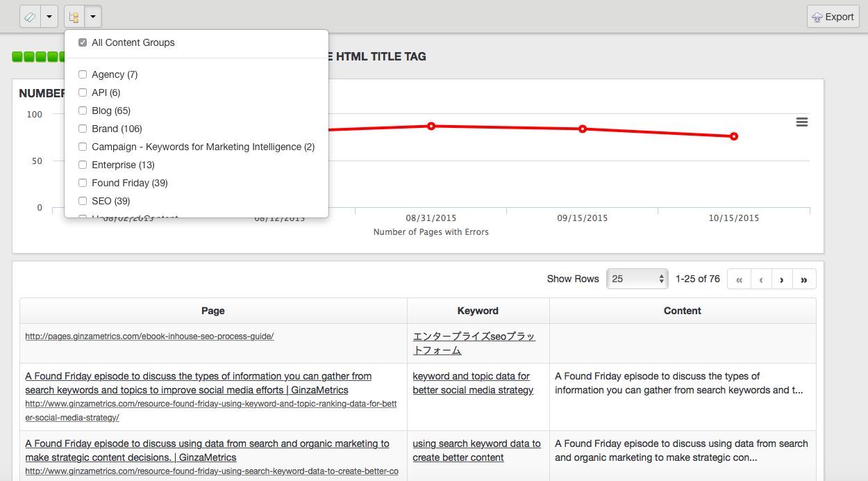Click the content groups hierarchy icon
Viewport: 868px width, 481px height.
point(74,17)
